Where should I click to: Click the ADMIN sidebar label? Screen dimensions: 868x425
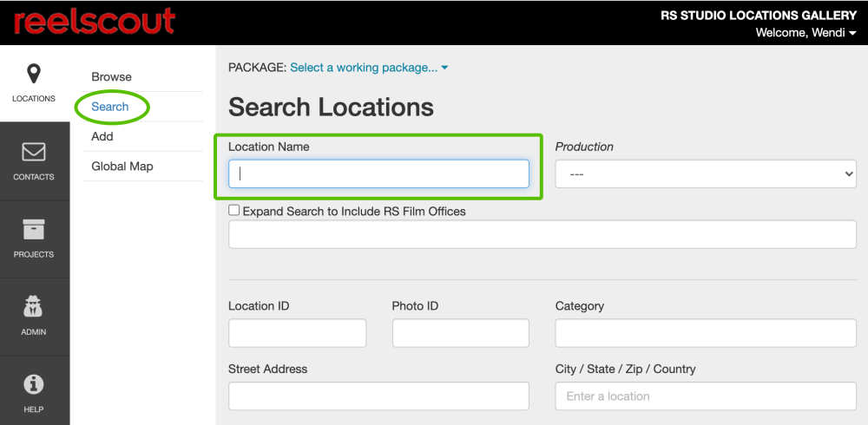[x=34, y=332]
